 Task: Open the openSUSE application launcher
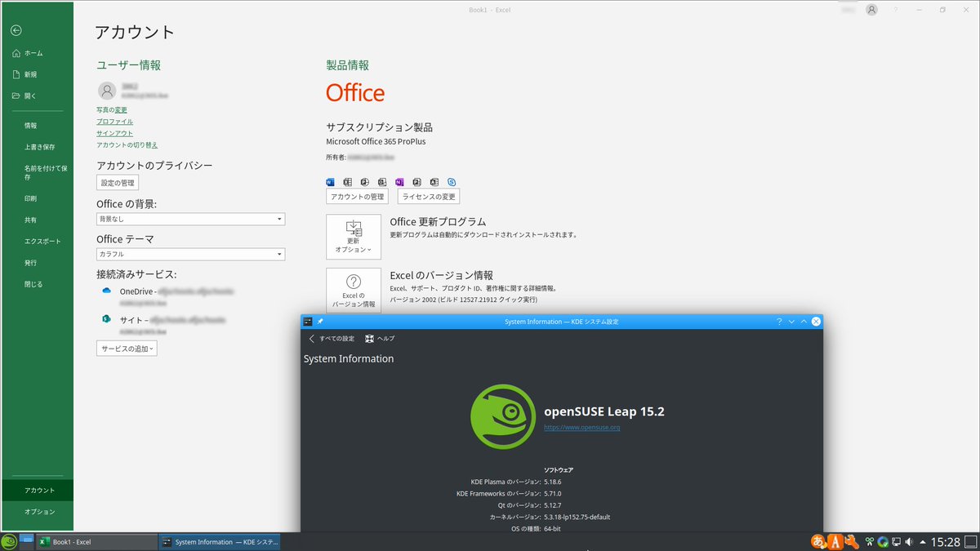click(x=9, y=541)
